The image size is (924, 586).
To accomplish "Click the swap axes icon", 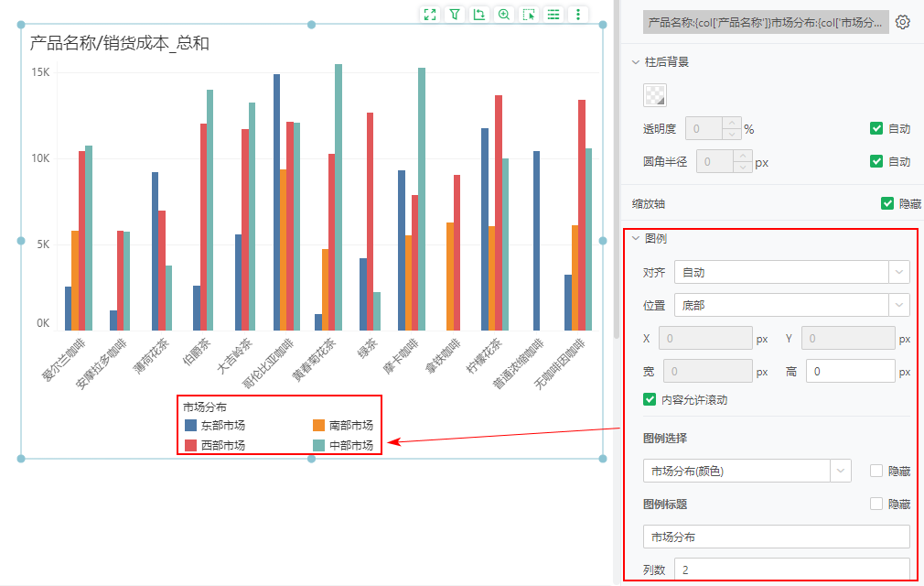I will tap(479, 14).
